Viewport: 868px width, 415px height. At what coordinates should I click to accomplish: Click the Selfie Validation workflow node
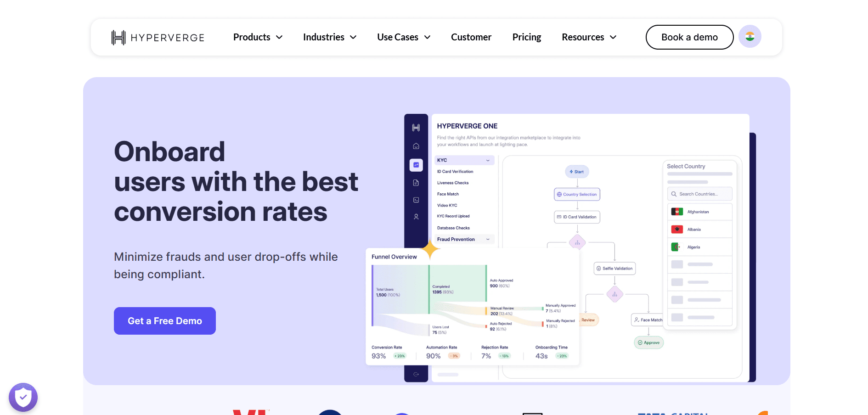pos(614,269)
